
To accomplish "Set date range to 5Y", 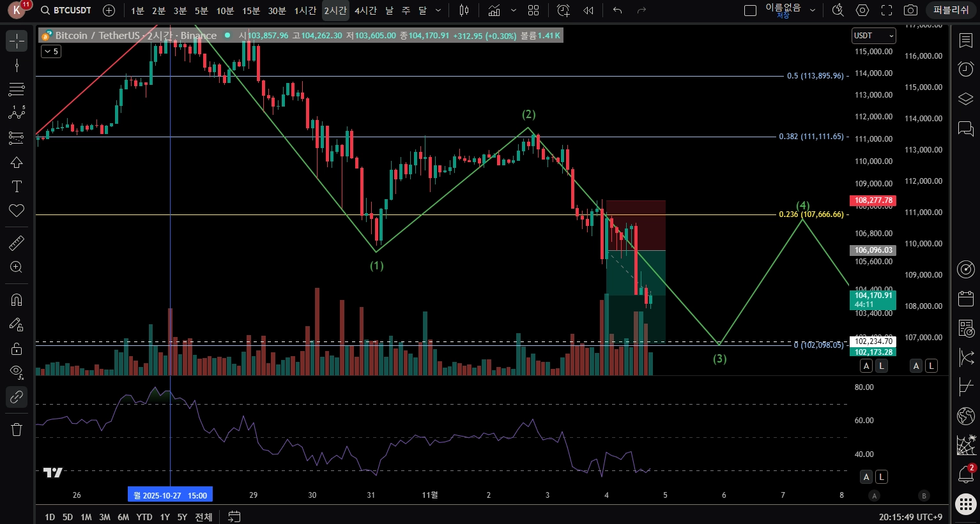I will coord(182,517).
